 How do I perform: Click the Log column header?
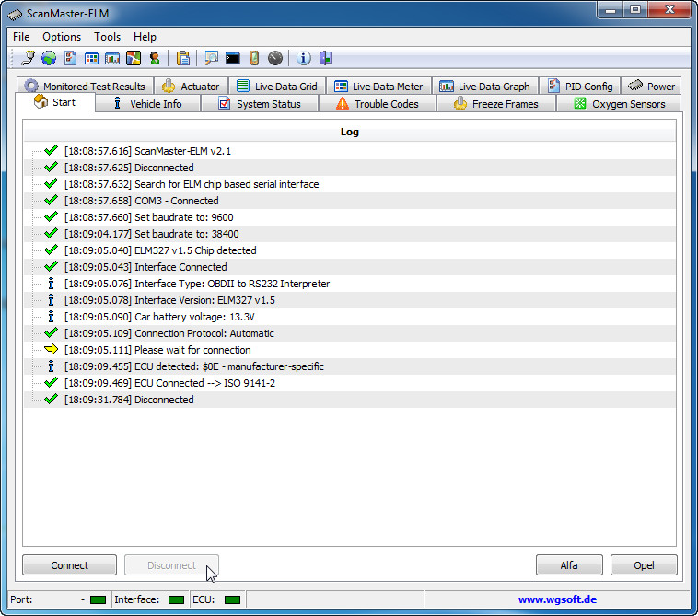point(349,132)
